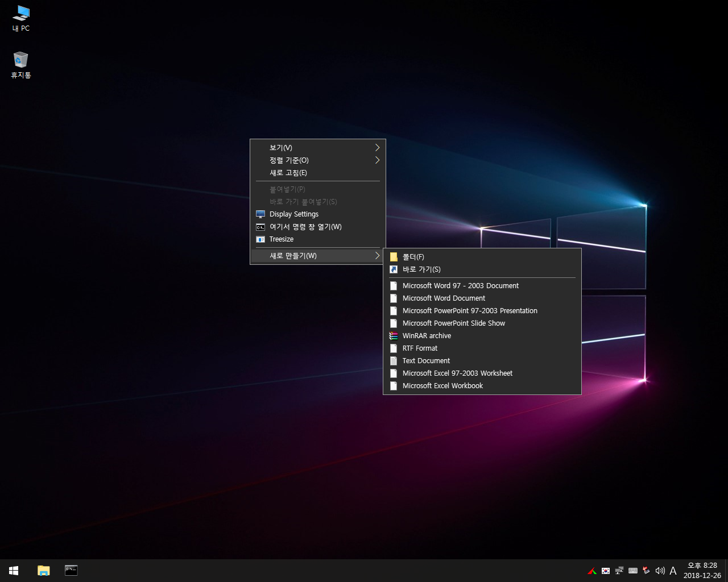
Task: Expand the 정렬 기준(O) submenu arrow
Action: point(377,160)
